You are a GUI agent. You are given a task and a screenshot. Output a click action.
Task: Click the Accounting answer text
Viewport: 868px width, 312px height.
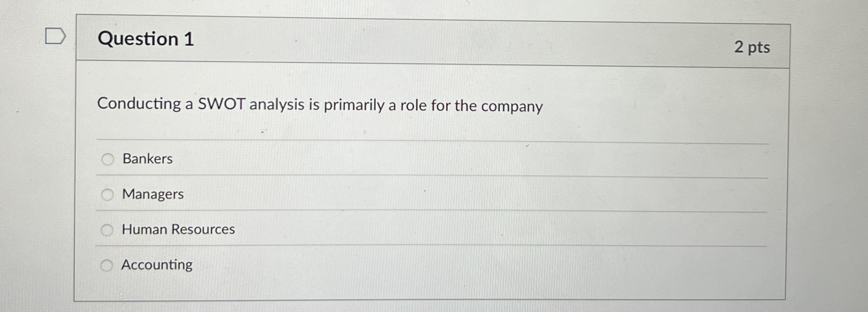pyautogui.click(x=157, y=265)
